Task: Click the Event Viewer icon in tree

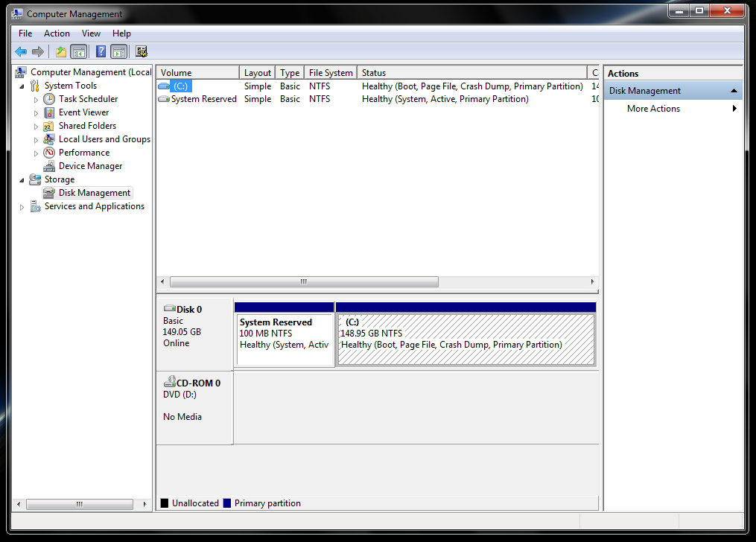Action: coord(50,112)
